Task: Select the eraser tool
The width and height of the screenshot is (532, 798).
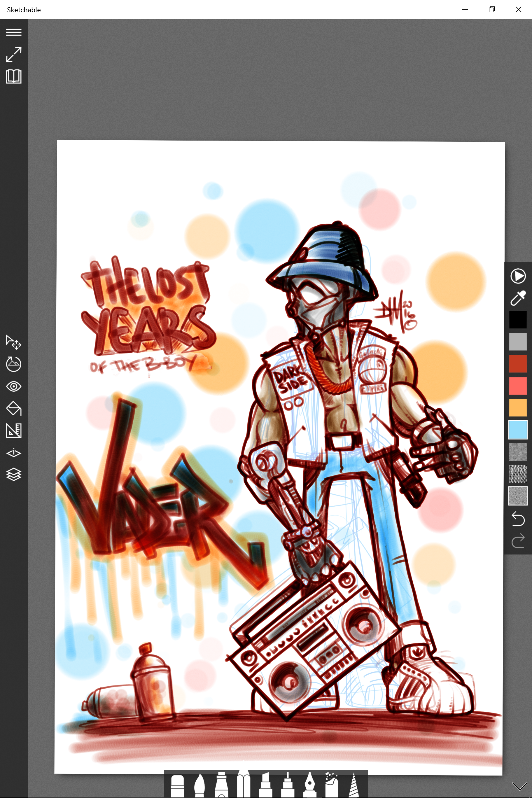Action: (177, 785)
